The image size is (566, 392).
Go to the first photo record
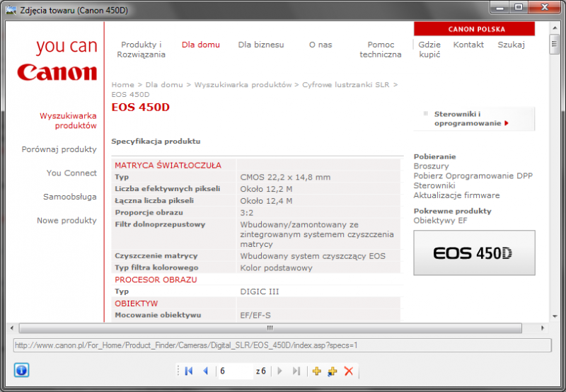(x=188, y=371)
